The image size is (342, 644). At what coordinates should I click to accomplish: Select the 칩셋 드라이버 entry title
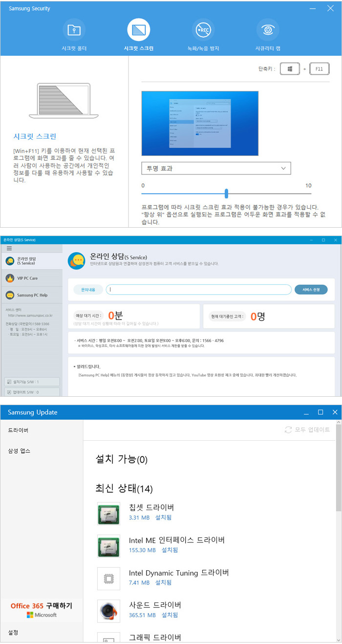tap(151, 507)
